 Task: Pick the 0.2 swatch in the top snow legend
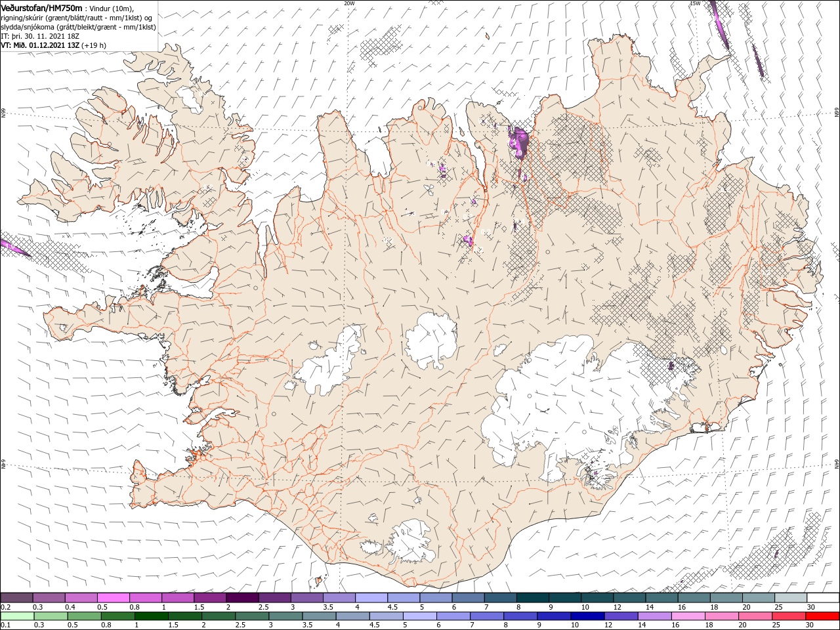[16, 598]
